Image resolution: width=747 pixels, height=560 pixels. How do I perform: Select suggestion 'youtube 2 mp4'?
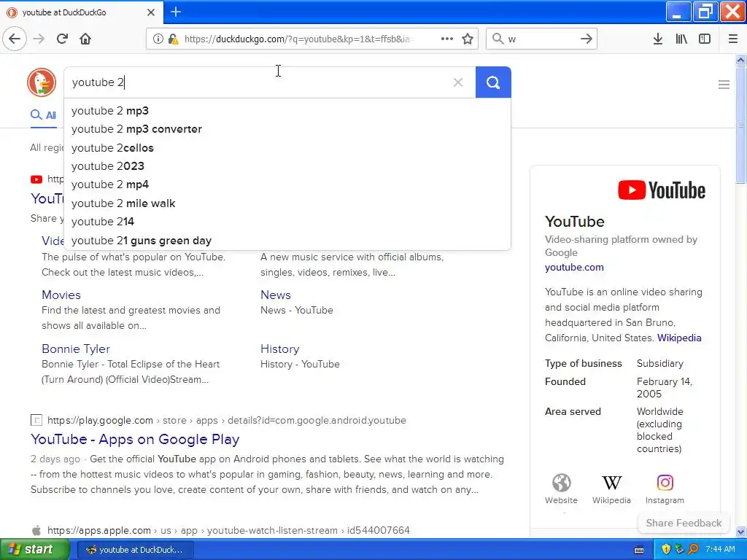tap(287, 184)
